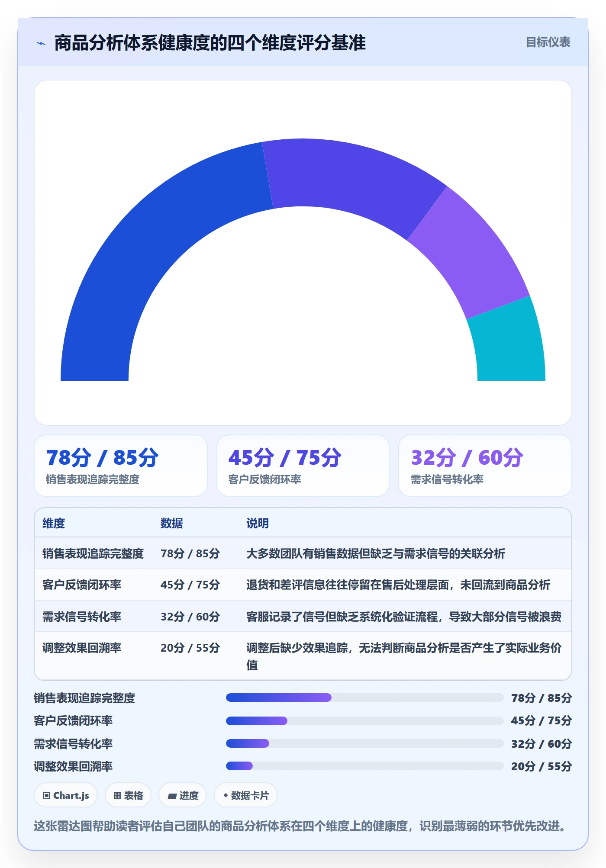Click the 表格 tag
The width and height of the screenshot is (606, 868).
click(x=128, y=795)
